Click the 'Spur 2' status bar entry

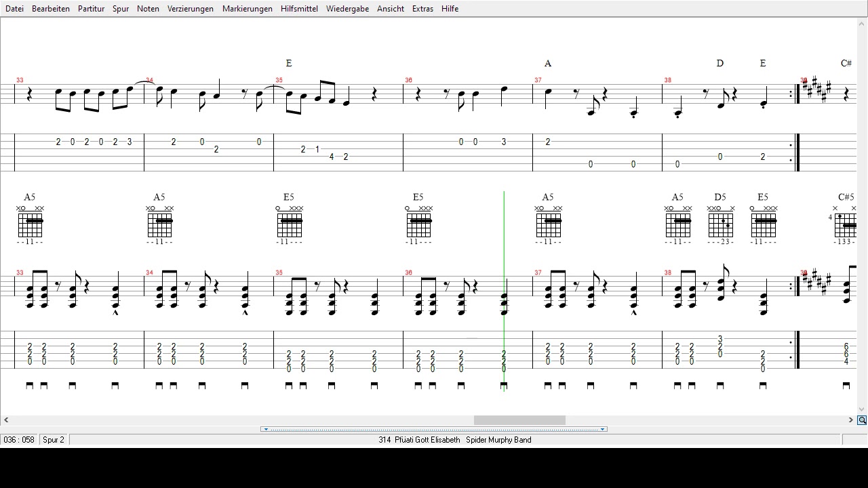coord(54,440)
